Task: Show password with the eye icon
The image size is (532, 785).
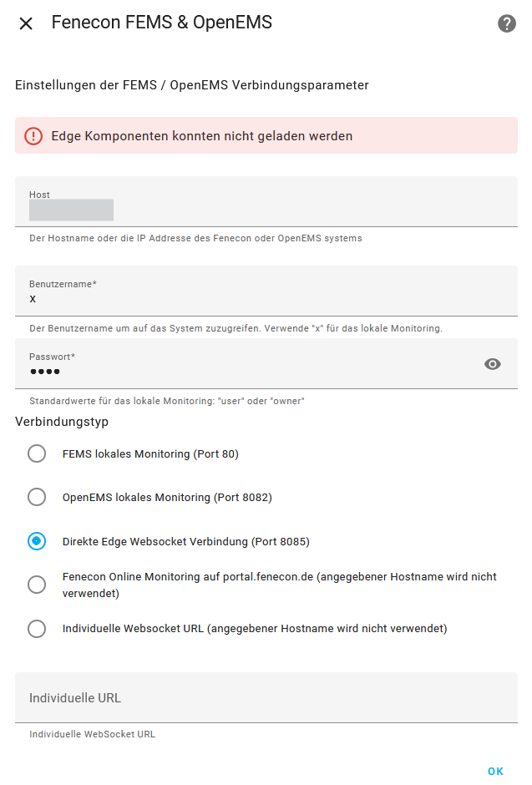Action: click(x=493, y=363)
